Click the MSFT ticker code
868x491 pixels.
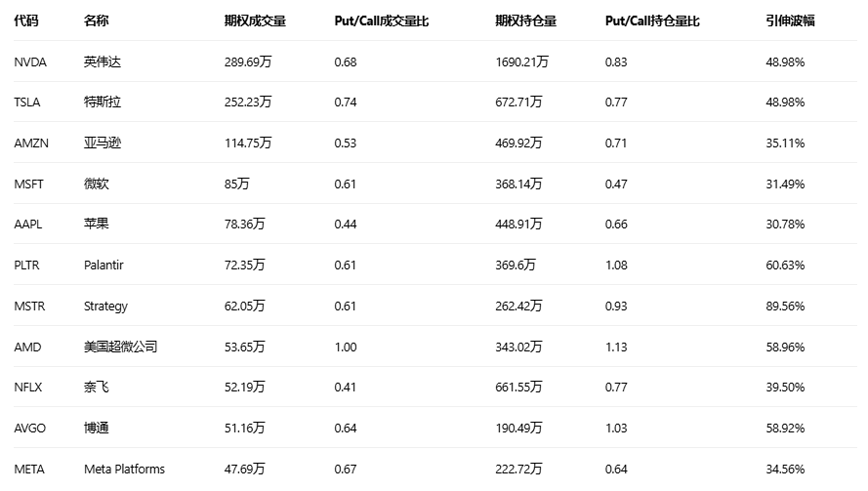click(29, 184)
